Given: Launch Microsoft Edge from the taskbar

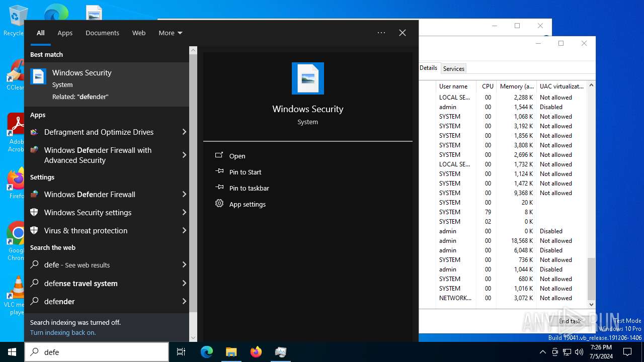Looking at the screenshot, I should click(207, 352).
